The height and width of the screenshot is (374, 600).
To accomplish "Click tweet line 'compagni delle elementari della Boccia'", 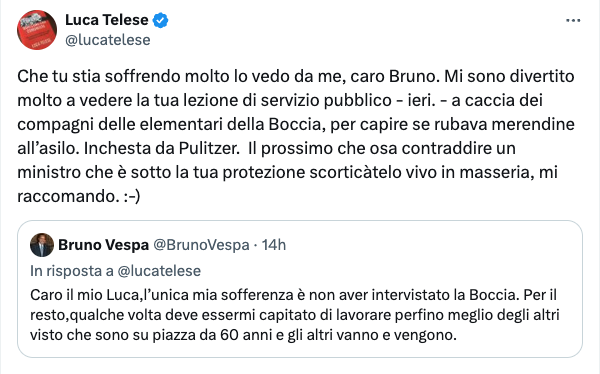I will coord(296,124).
